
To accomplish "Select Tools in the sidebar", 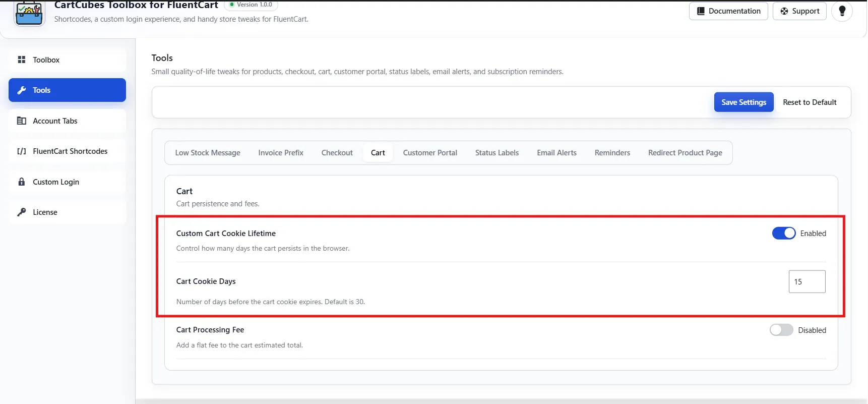I will [67, 90].
